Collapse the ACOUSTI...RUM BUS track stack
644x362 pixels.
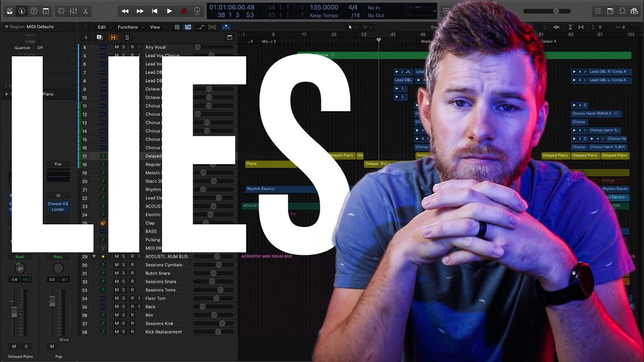click(x=94, y=256)
